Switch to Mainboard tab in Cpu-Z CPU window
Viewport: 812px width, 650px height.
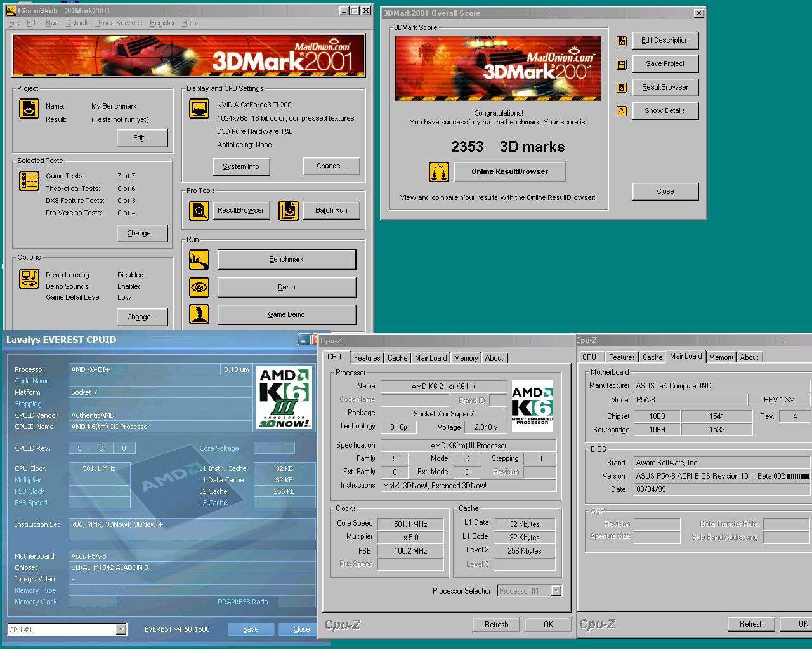tap(431, 358)
